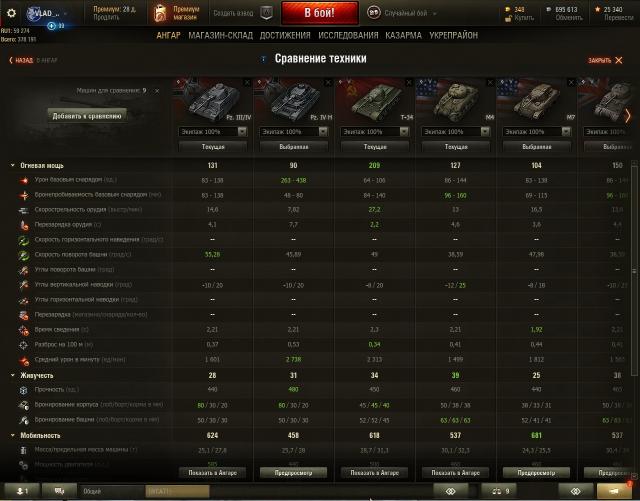The width and height of the screenshot is (640, 501).
Task: Remove Pz. III/IV from comparison
Action: pos(247,83)
